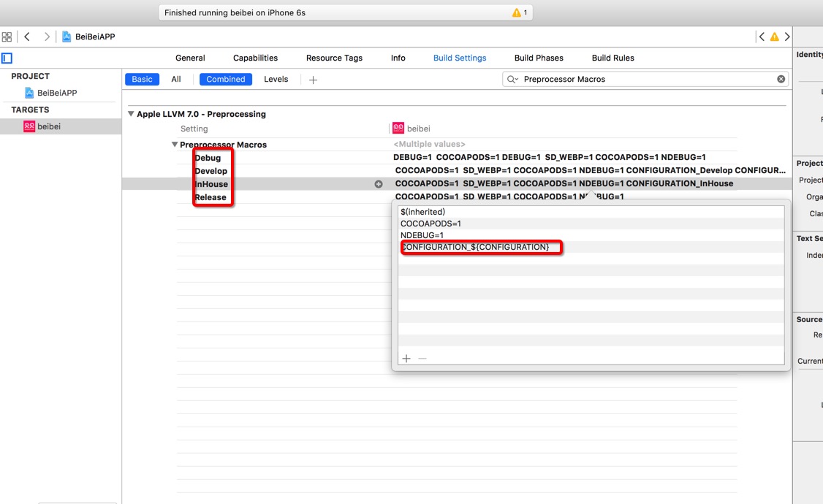
Task: Click the Release macros value
Action: pyautogui.click(x=509, y=196)
